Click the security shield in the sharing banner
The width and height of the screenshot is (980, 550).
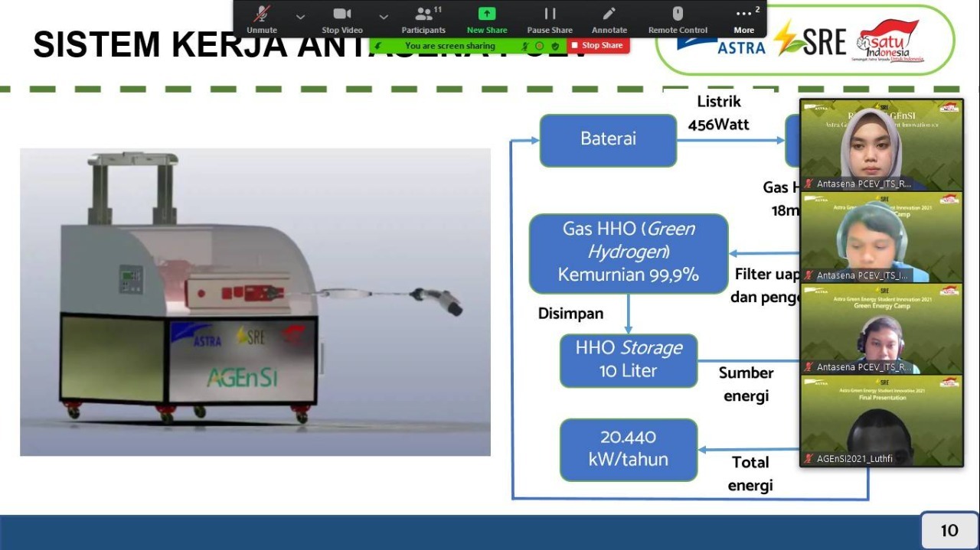(x=555, y=45)
